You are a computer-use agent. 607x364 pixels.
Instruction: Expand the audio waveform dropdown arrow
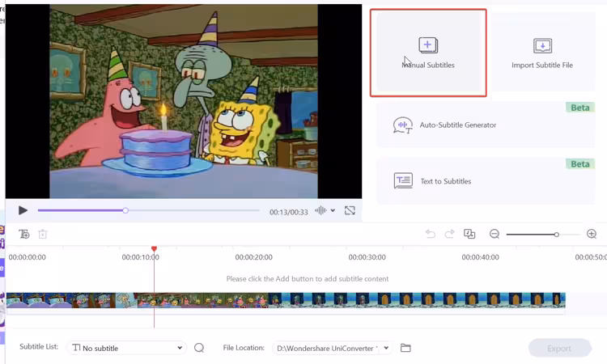click(x=333, y=210)
